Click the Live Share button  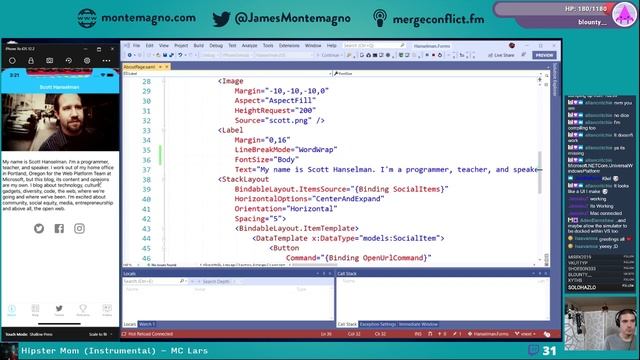[501, 55]
